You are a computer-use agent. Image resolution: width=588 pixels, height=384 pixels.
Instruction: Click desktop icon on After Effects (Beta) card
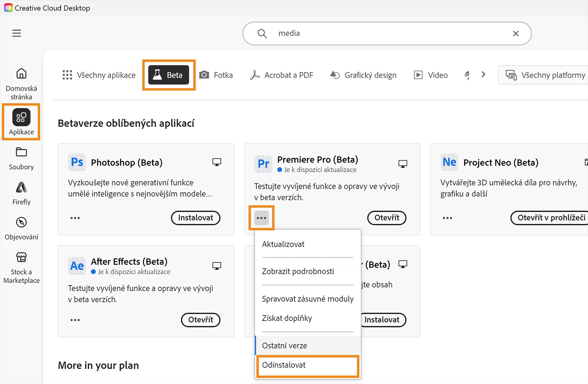[217, 266]
